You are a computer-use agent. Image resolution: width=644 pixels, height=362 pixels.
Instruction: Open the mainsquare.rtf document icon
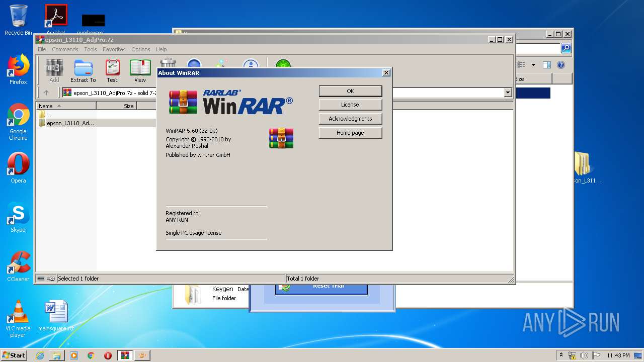56,315
